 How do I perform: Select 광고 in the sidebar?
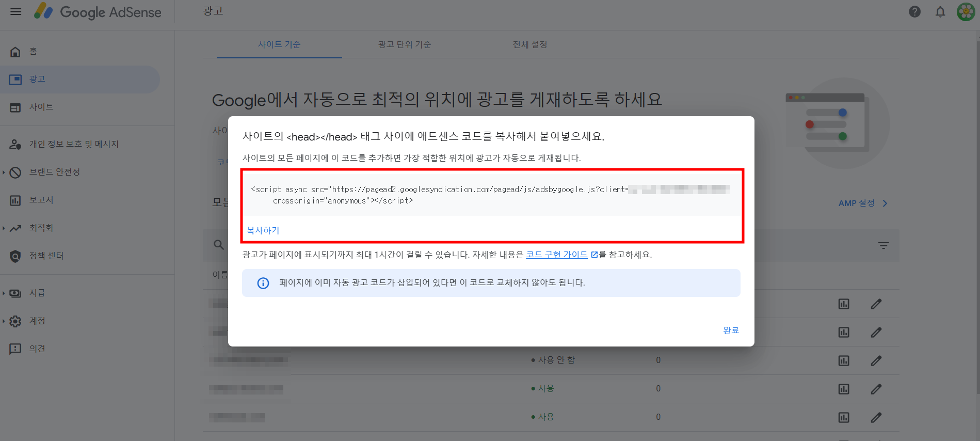[x=80, y=80]
